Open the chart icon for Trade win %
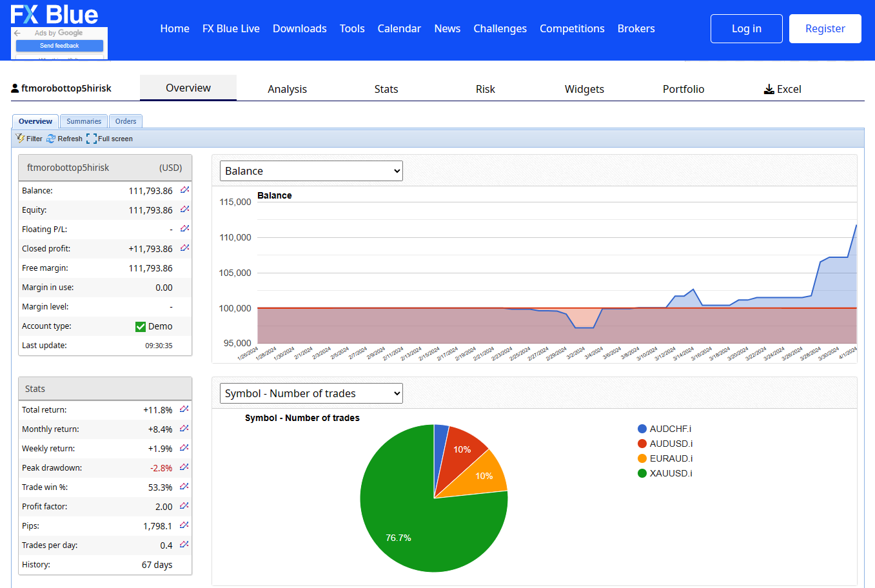The image size is (875, 588). (x=184, y=487)
